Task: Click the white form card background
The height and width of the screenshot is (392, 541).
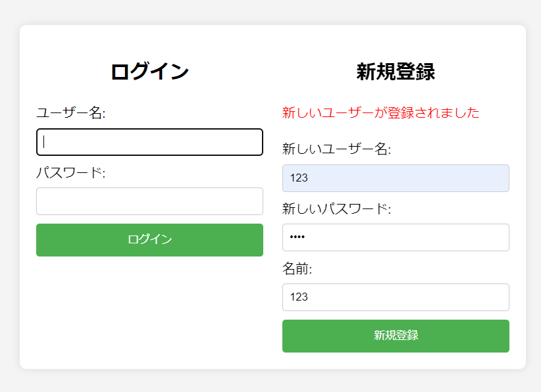Action: (x=149, y=316)
